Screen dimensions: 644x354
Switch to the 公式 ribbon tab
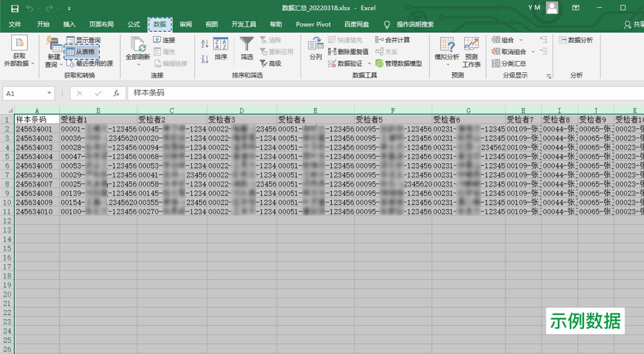(134, 24)
